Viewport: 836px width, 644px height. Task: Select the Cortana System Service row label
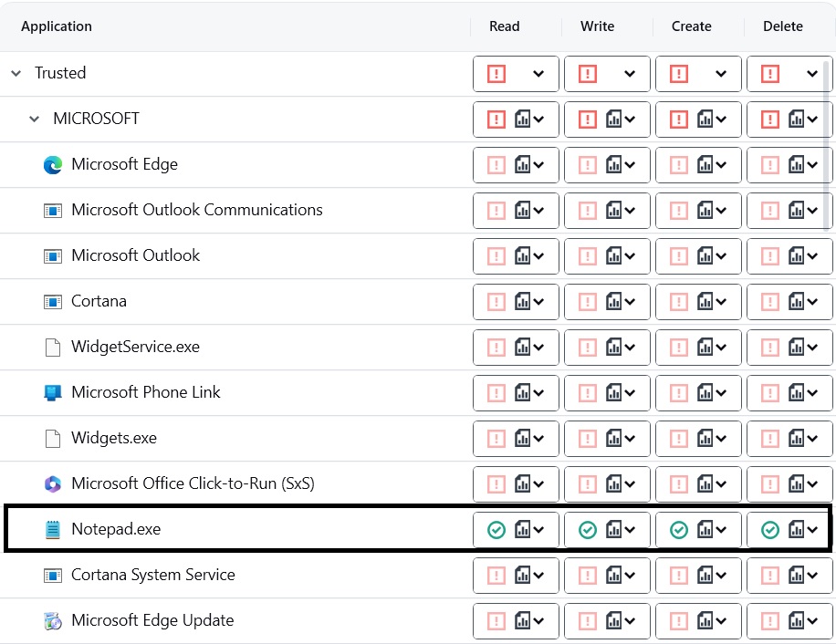click(x=152, y=575)
